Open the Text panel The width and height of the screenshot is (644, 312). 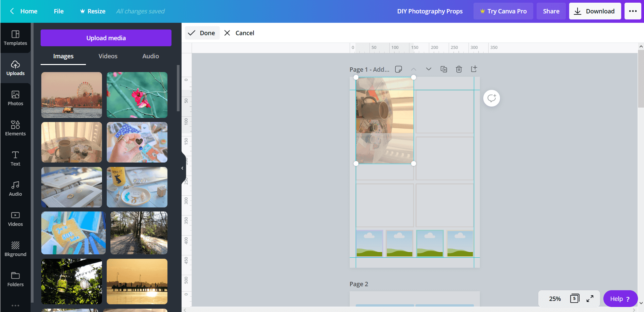[x=15, y=159]
